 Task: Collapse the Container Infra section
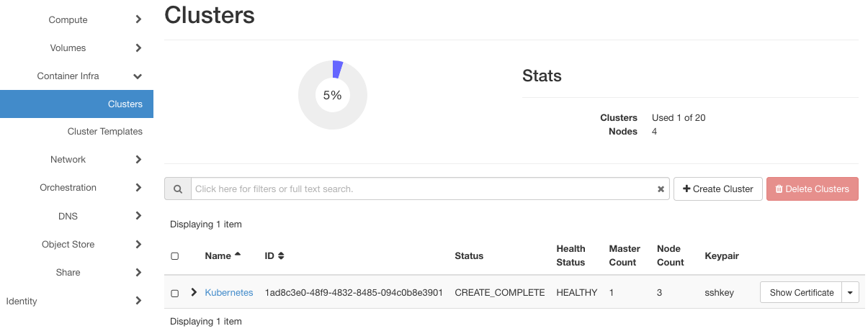[138, 76]
